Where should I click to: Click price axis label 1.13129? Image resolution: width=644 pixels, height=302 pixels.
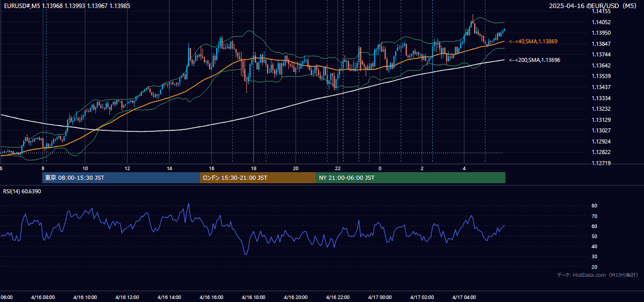pyautogui.click(x=602, y=120)
